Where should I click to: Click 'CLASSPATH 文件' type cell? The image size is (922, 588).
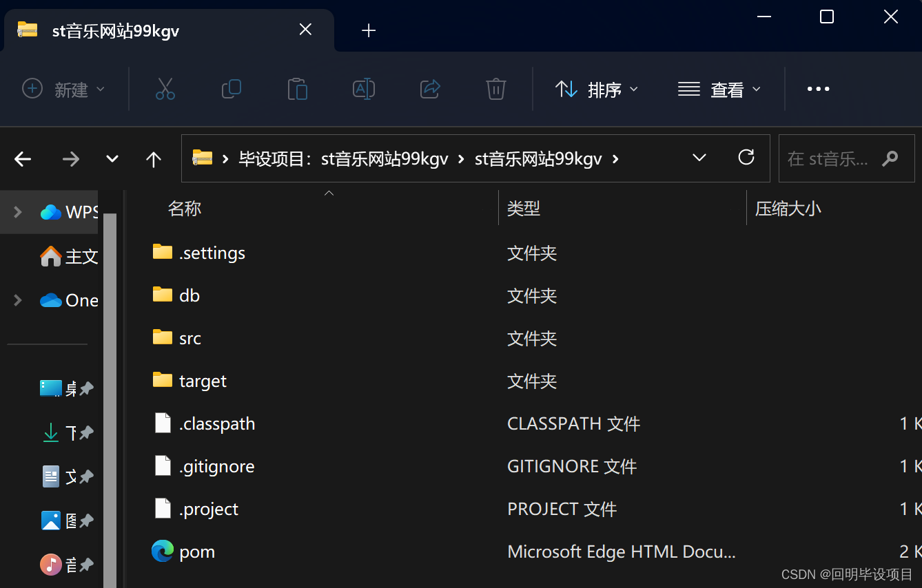pos(574,423)
